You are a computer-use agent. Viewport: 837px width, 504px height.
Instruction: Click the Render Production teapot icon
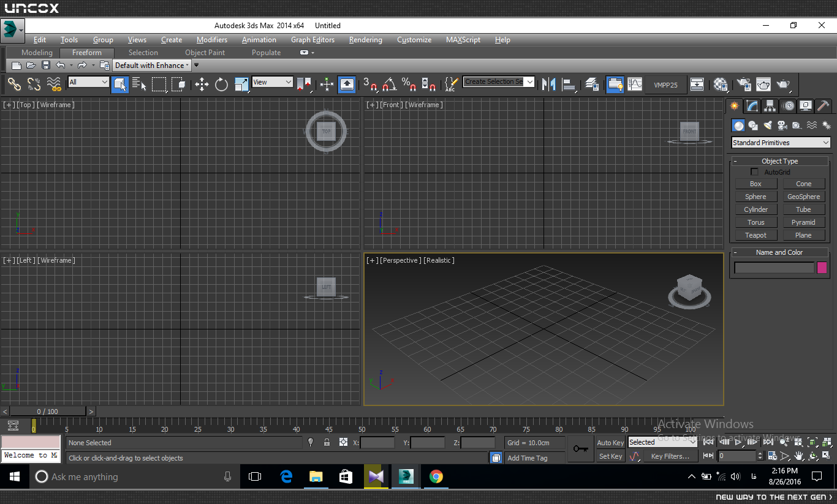point(784,85)
